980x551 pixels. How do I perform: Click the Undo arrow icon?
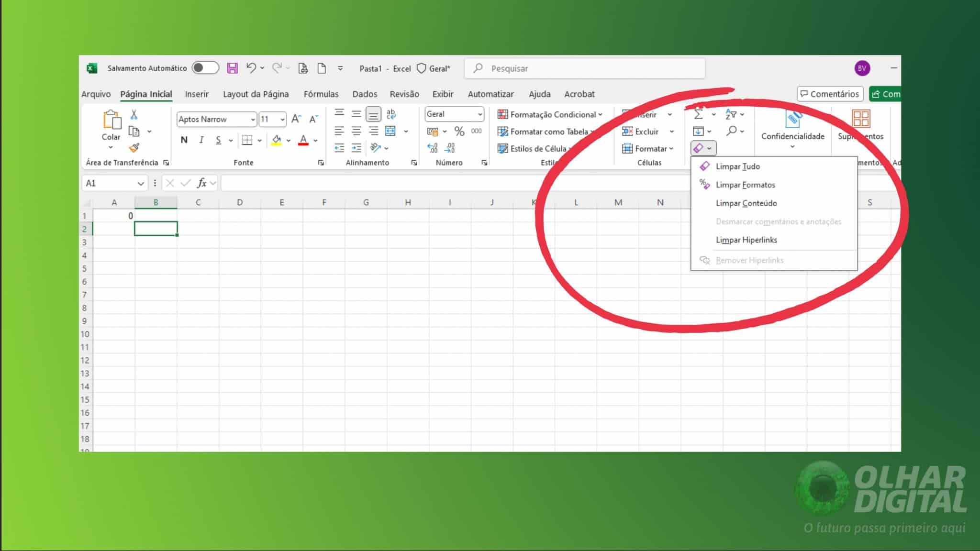tap(251, 68)
